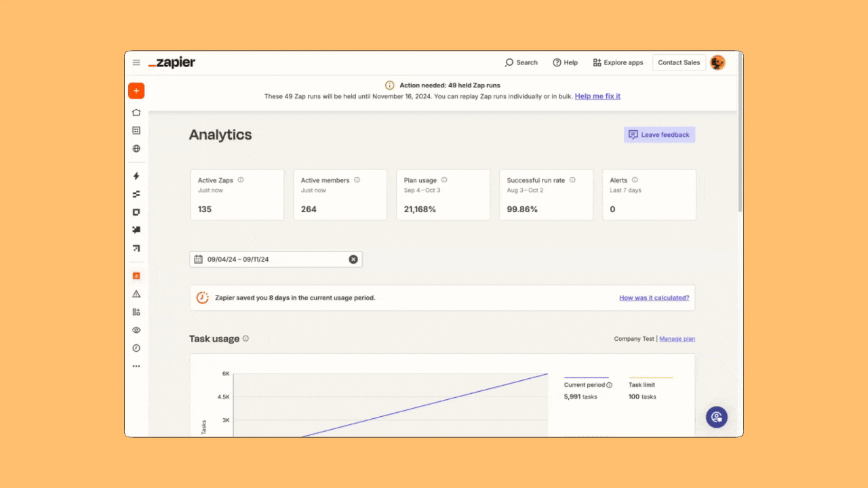Open Chatbots icon in the sidebar
Image resolution: width=868 pixels, height=488 pixels.
(x=136, y=230)
